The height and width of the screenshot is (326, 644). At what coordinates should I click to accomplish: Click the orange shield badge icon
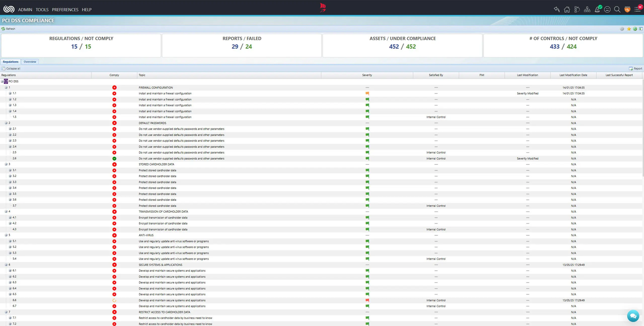[x=627, y=10]
